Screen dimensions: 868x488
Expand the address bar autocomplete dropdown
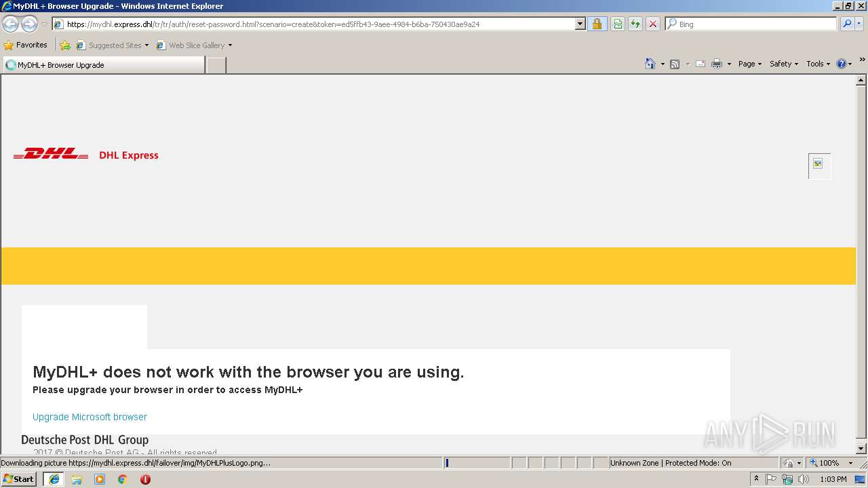[580, 24]
